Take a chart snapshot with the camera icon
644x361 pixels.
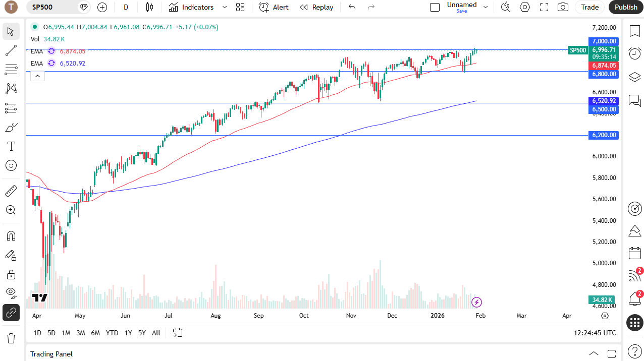(x=563, y=7)
